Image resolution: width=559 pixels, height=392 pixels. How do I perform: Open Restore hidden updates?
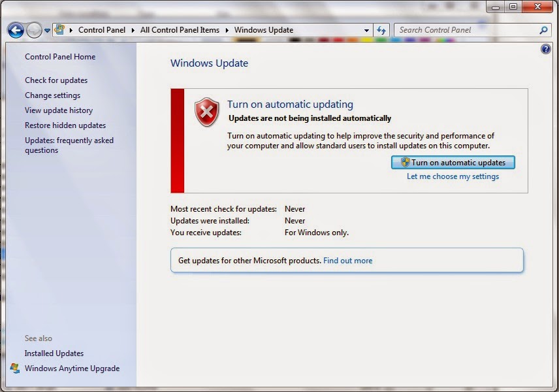click(x=65, y=125)
